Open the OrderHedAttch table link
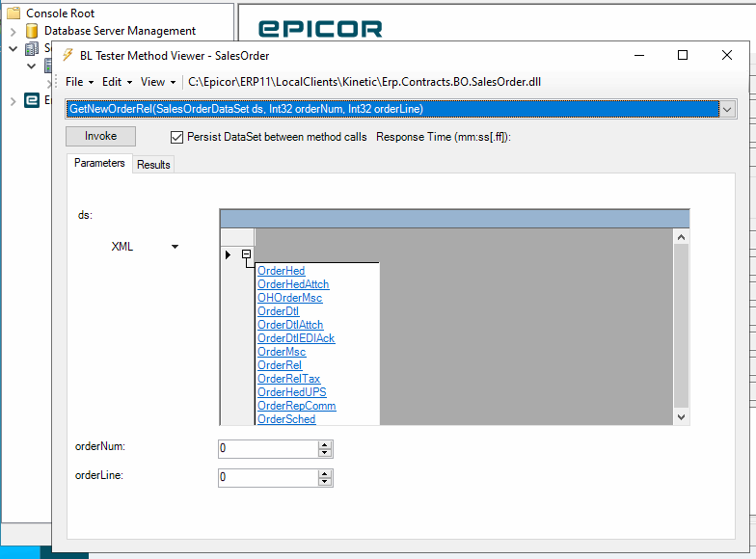 coord(293,284)
